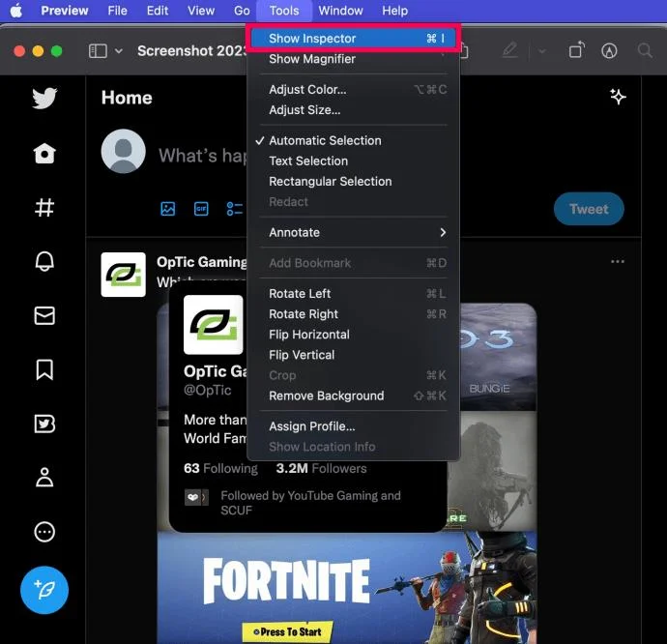
Task: Switch to Text Selection mode
Action: point(353,161)
